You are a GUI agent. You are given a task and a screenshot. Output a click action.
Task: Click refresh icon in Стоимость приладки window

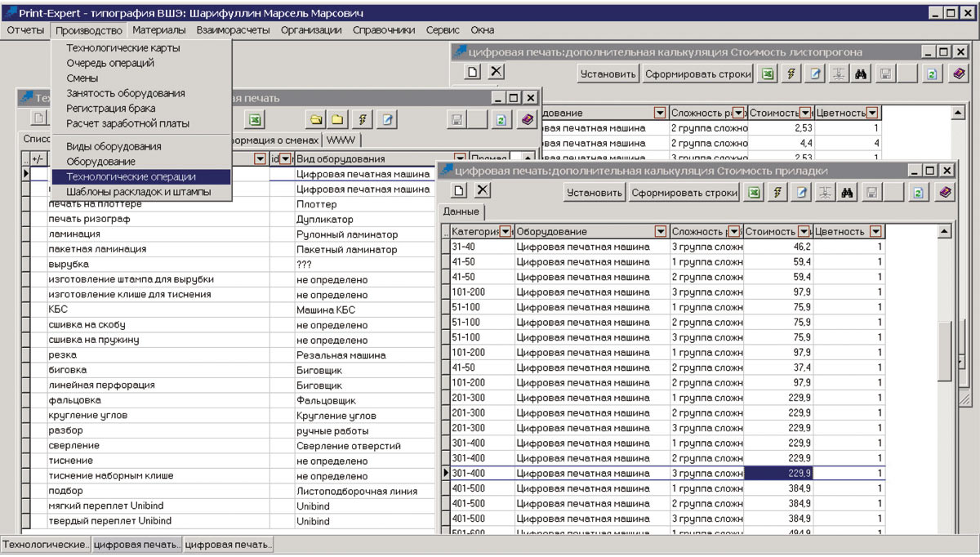(x=919, y=193)
